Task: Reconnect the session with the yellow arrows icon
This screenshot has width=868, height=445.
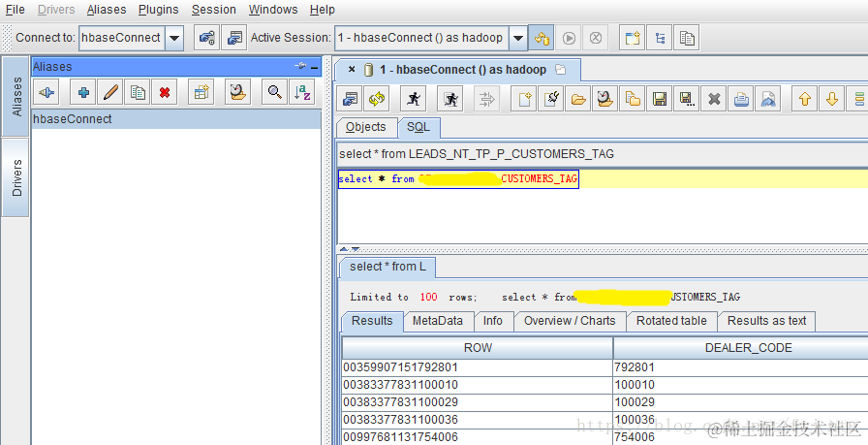Action: click(x=377, y=99)
